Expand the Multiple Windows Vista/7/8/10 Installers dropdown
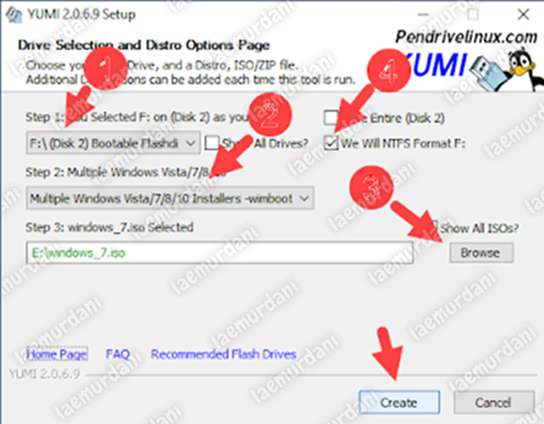544x424 pixels. click(170, 198)
